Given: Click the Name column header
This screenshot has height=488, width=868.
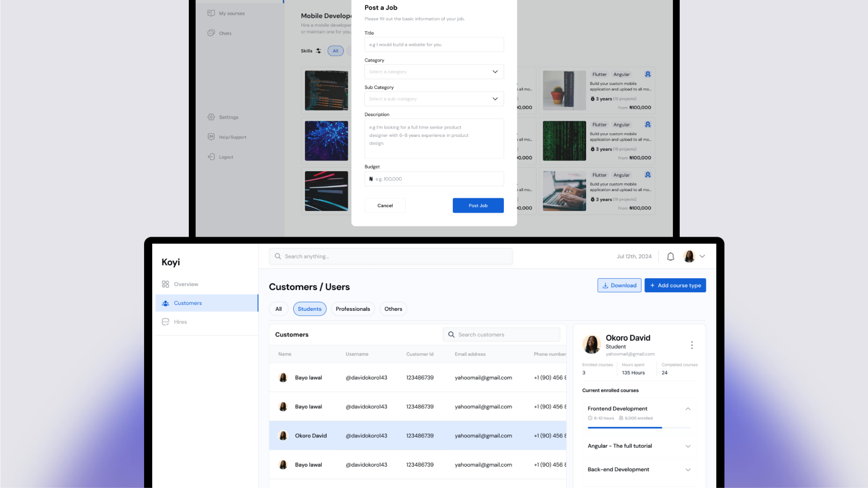Looking at the screenshot, I should (285, 354).
